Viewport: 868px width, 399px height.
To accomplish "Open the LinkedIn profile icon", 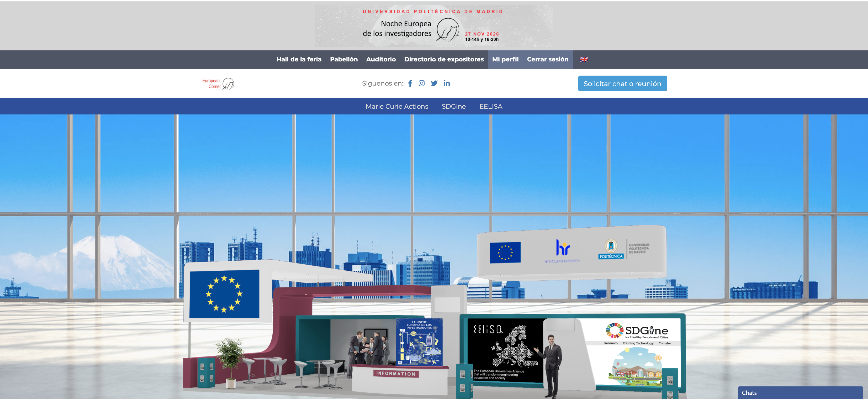I will click(447, 83).
